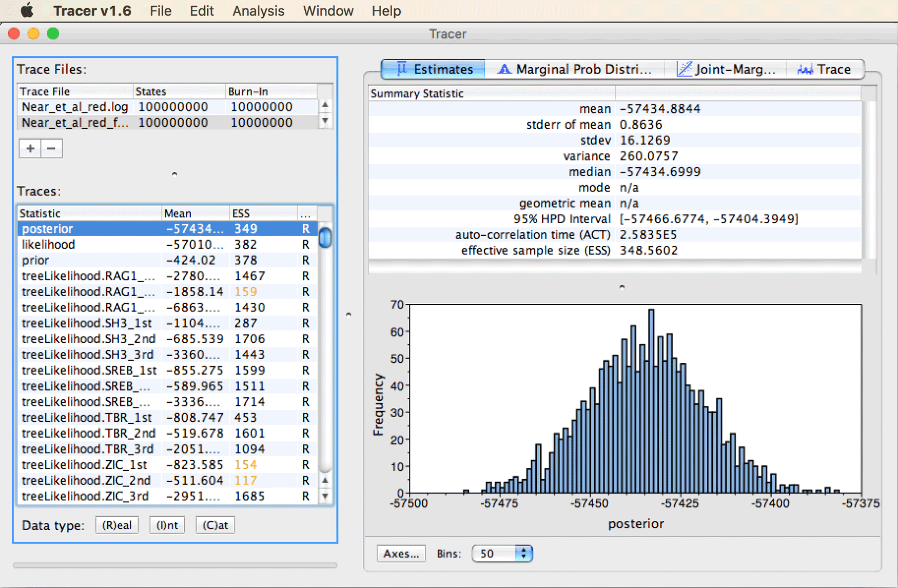Viewport: 898px width, 588px height.
Task: Switch to the Estimates tab
Action: coord(434,69)
